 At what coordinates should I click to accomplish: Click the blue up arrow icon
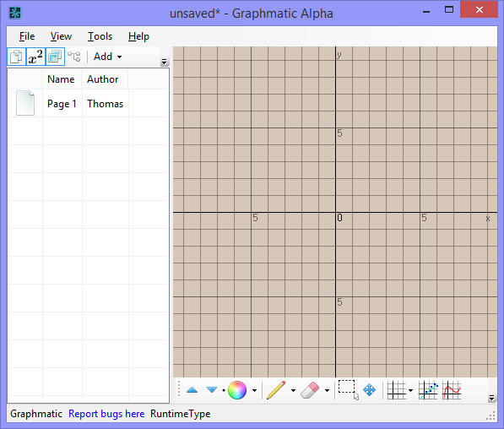pyautogui.click(x=192, y=390)
